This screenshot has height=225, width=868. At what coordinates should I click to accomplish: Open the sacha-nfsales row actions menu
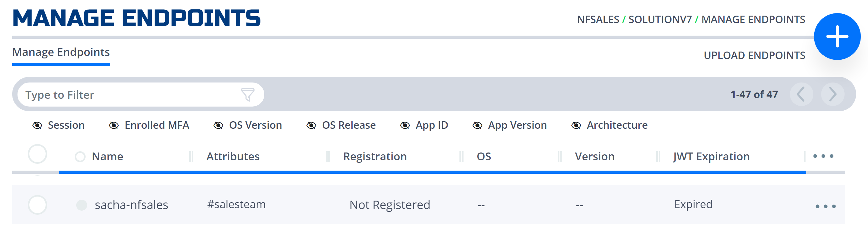(825, 206)
